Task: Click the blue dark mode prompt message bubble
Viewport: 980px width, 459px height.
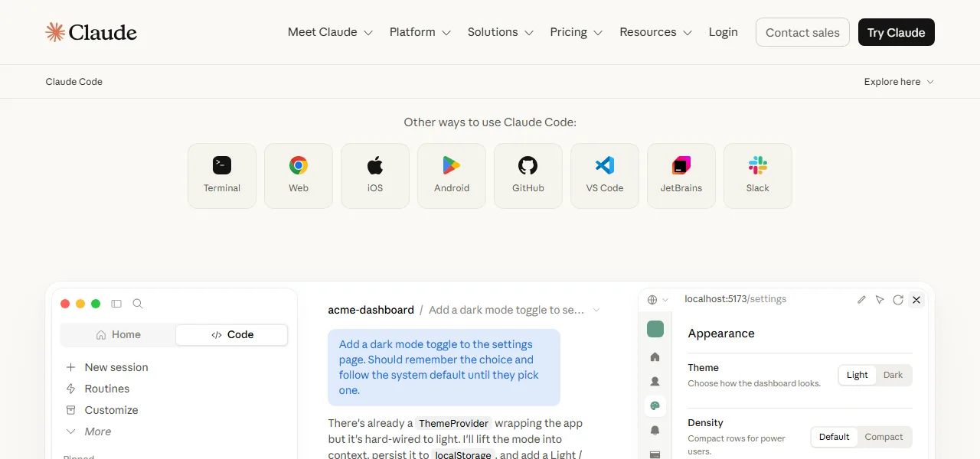Action: [x=444, y=367]
